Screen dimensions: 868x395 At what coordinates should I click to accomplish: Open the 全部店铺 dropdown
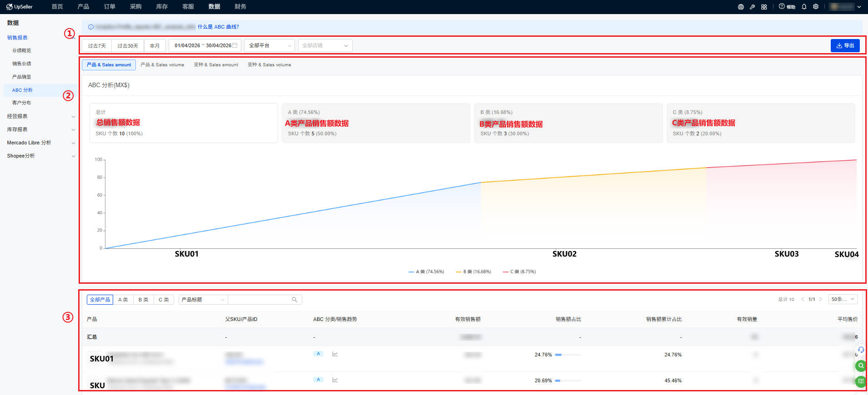(x=325, y=45)
